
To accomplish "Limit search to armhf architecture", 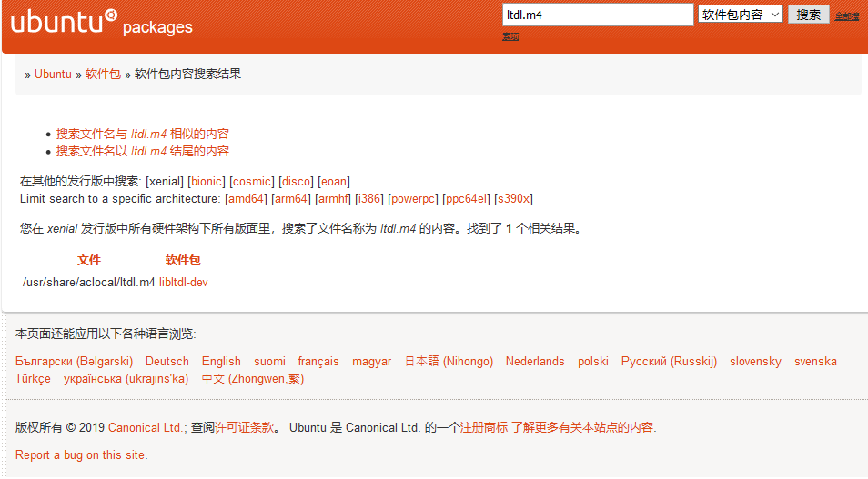I will point(333,198).
